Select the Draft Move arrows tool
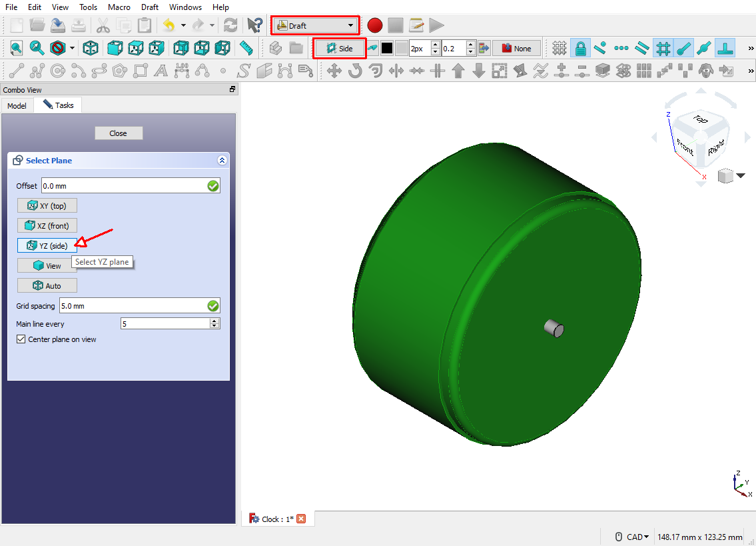The image size is (756, 546). [x=334, y=71]
